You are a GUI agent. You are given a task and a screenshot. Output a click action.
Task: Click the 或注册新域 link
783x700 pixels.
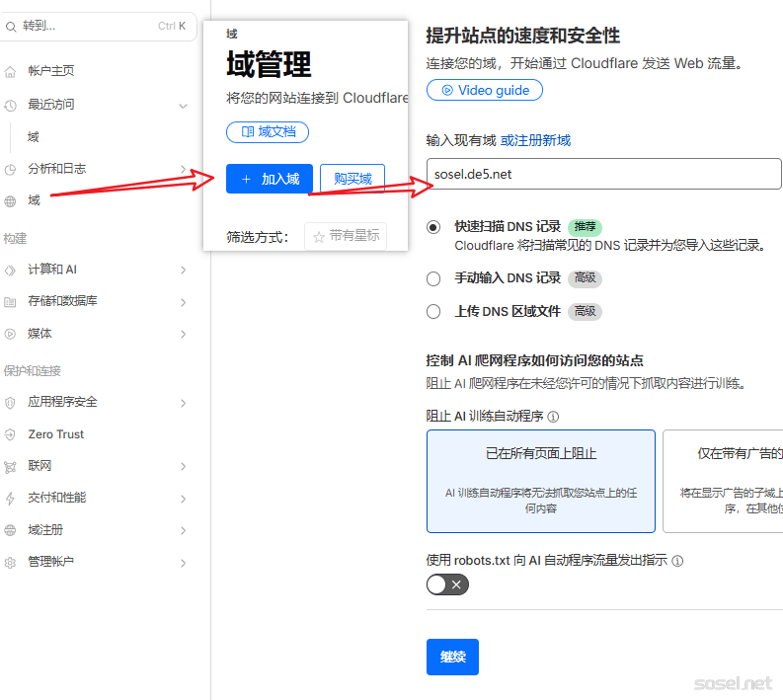pos(535,140)
